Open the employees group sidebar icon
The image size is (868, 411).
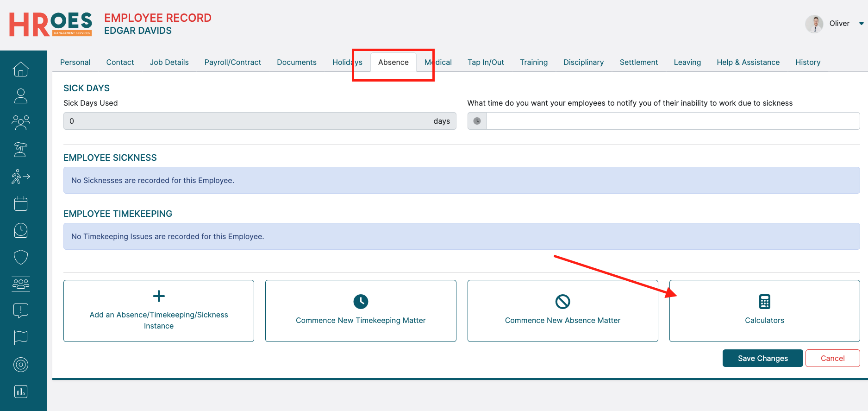point(21,123)
